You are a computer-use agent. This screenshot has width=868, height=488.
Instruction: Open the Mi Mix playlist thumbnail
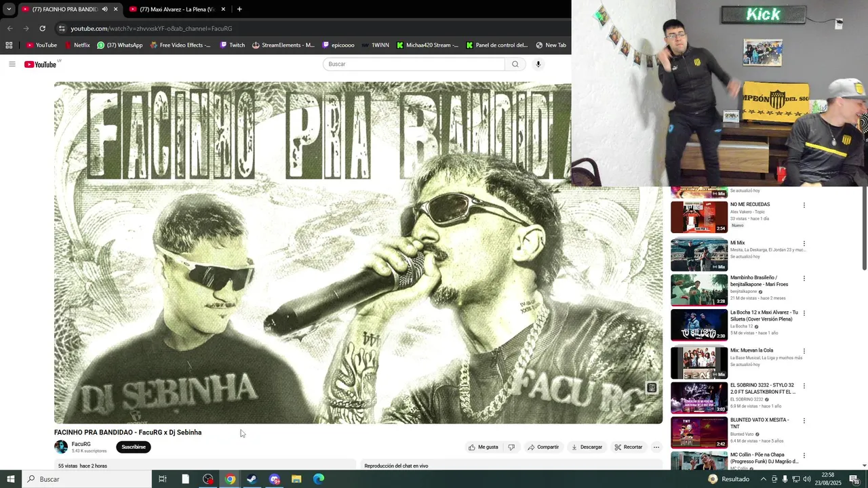click(699, 255)
